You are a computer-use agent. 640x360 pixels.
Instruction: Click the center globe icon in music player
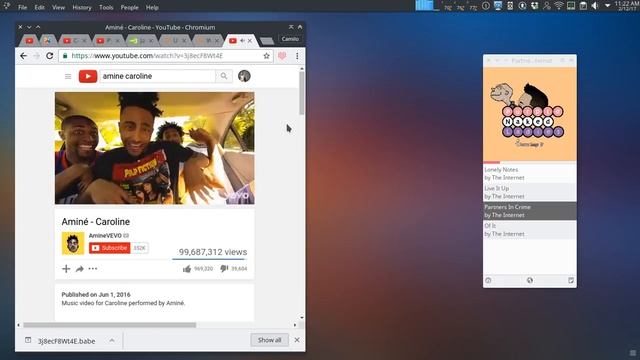[x=529, y=280]
